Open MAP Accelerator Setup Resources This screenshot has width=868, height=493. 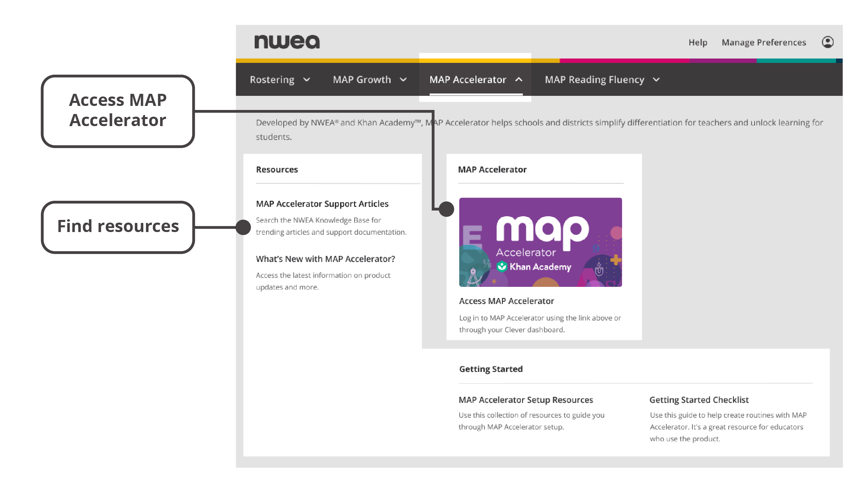[x=526, y=400]
